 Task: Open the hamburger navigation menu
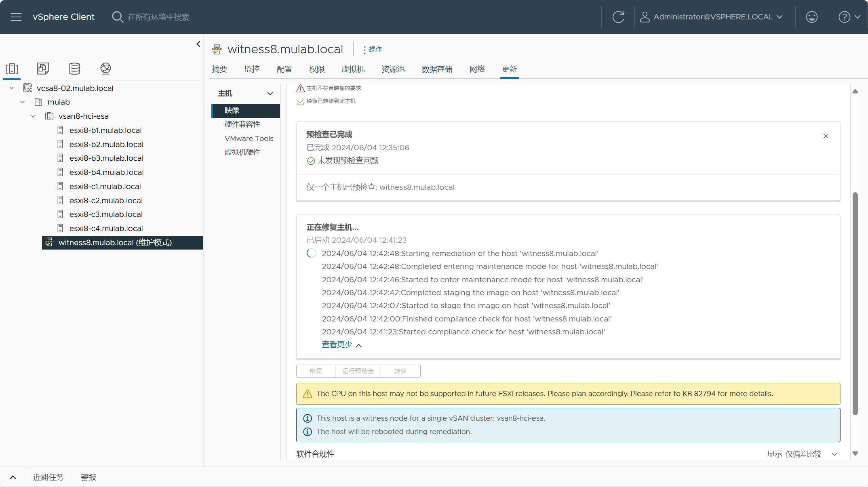[16, 17]
